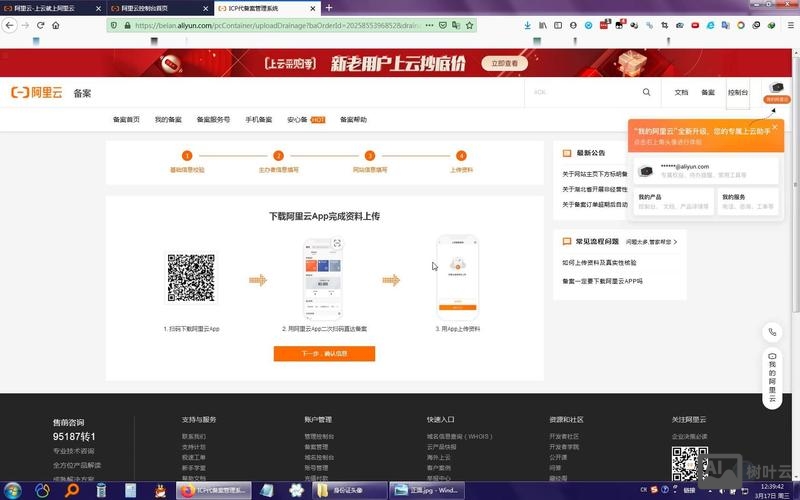This screenshot has height=500, width=800.
Task: Open footer link 联系我们
Action: click(x=194, y=437)
